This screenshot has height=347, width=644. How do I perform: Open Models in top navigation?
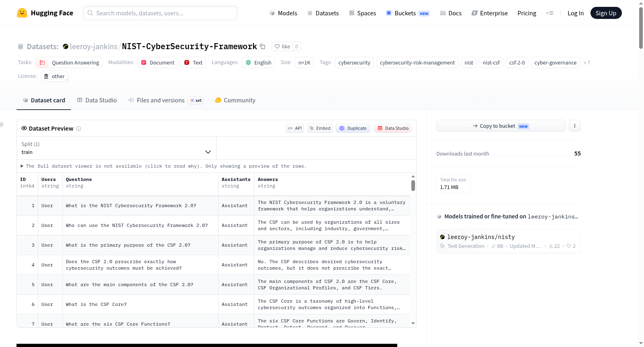[283, 13]
